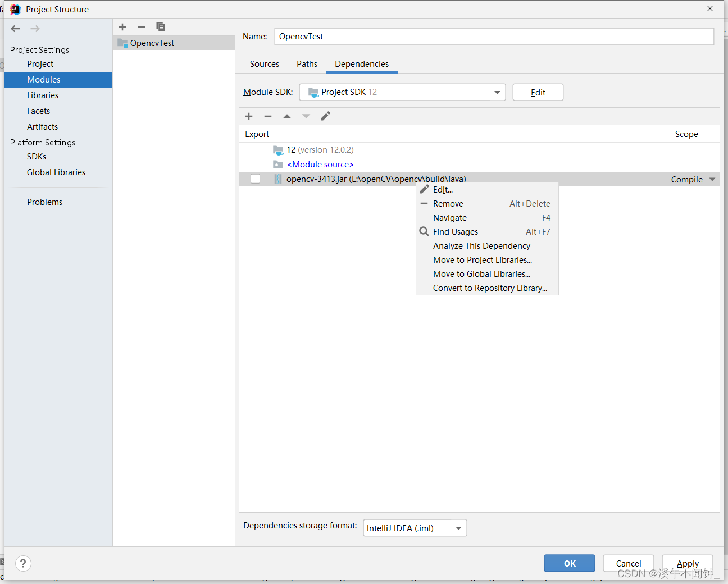Select the OpencvTest module in the list
728x584 pixels.
174,43
